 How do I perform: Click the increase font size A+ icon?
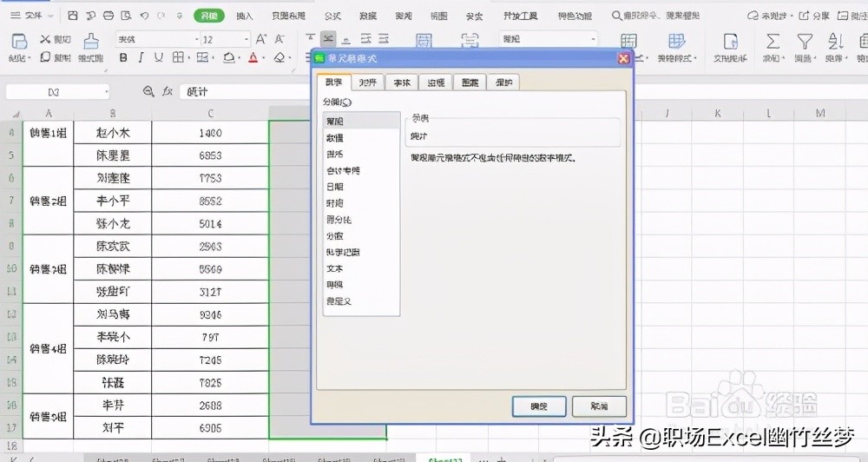tap(260, 39)
